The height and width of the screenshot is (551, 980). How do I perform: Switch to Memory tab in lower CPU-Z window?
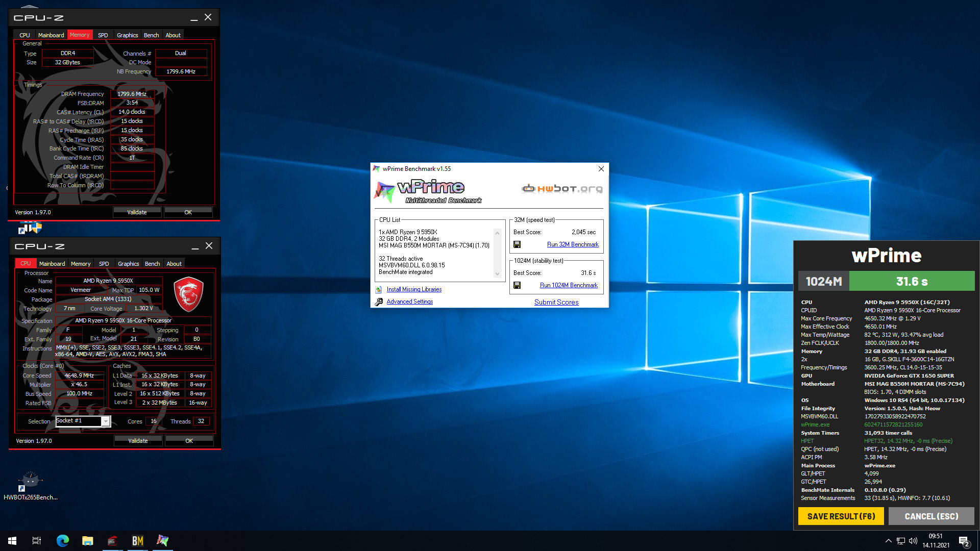point(81,264)
